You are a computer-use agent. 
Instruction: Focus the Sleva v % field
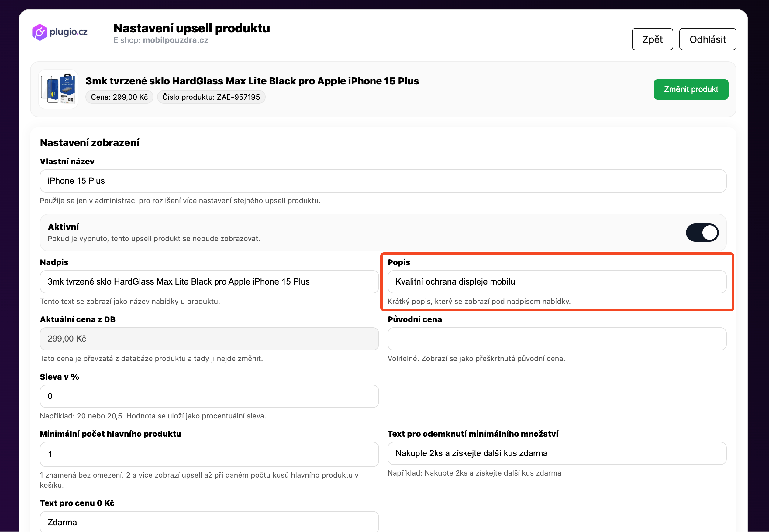pyautogui.click(x=209, y=396)
